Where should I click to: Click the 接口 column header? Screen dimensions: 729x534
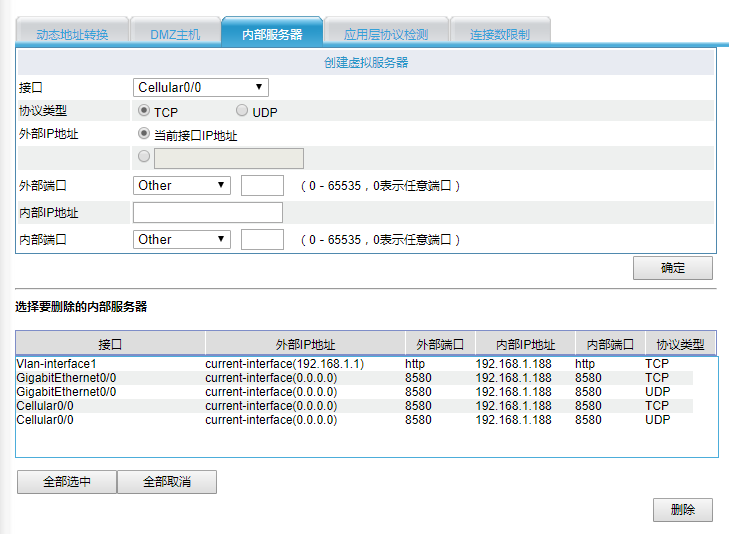[110, 344]
